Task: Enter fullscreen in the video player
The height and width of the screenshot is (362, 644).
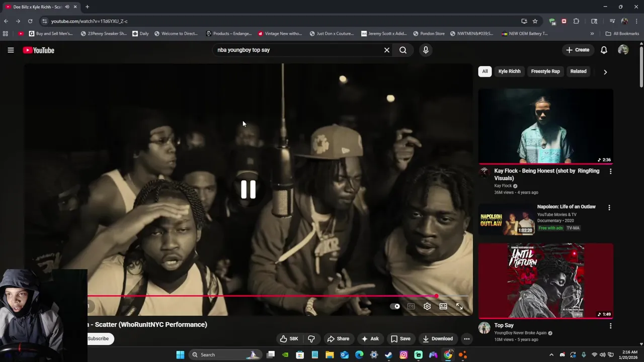Action: pyautogui.click(x=459, y=306)
